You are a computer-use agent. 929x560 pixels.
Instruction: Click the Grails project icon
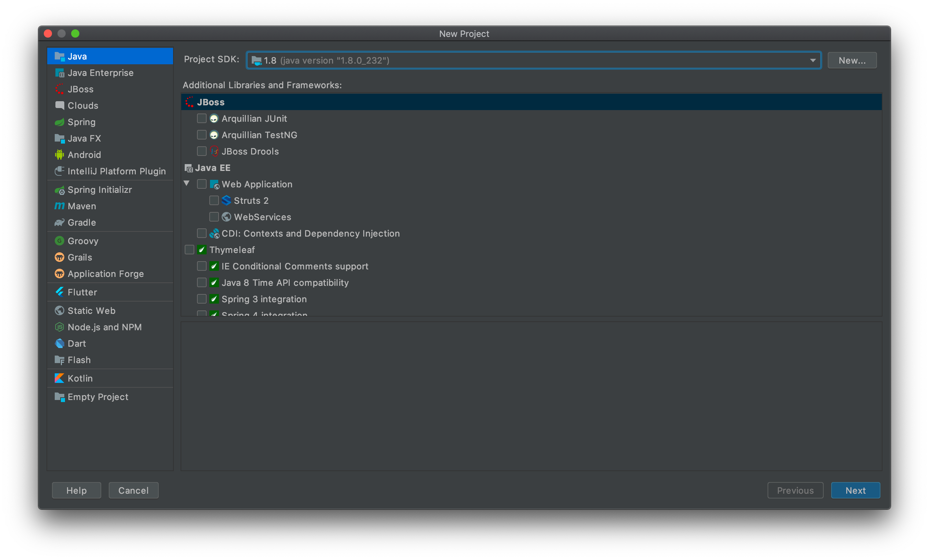59,257
